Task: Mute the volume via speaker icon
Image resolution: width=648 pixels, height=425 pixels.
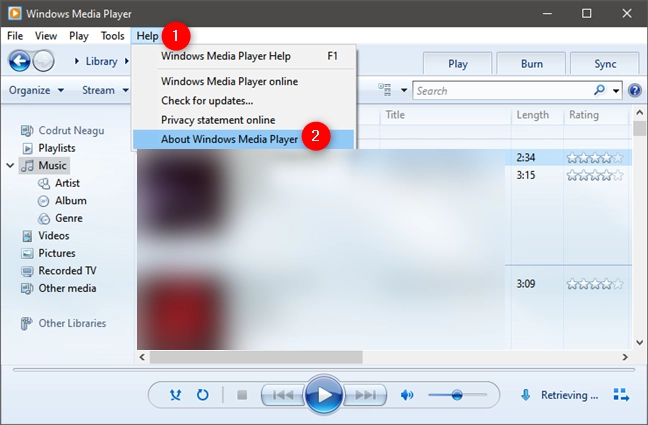Action: 407,395
